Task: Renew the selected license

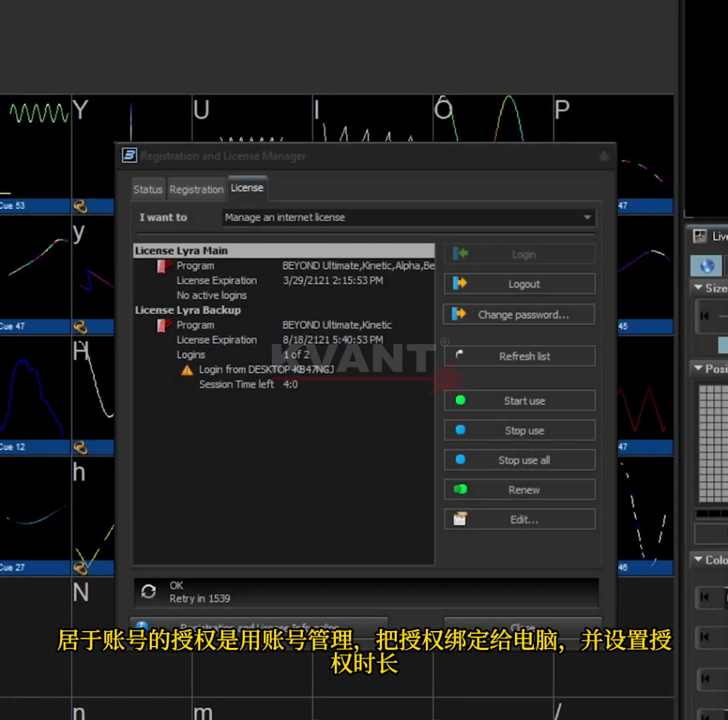Action: point(520,490)
